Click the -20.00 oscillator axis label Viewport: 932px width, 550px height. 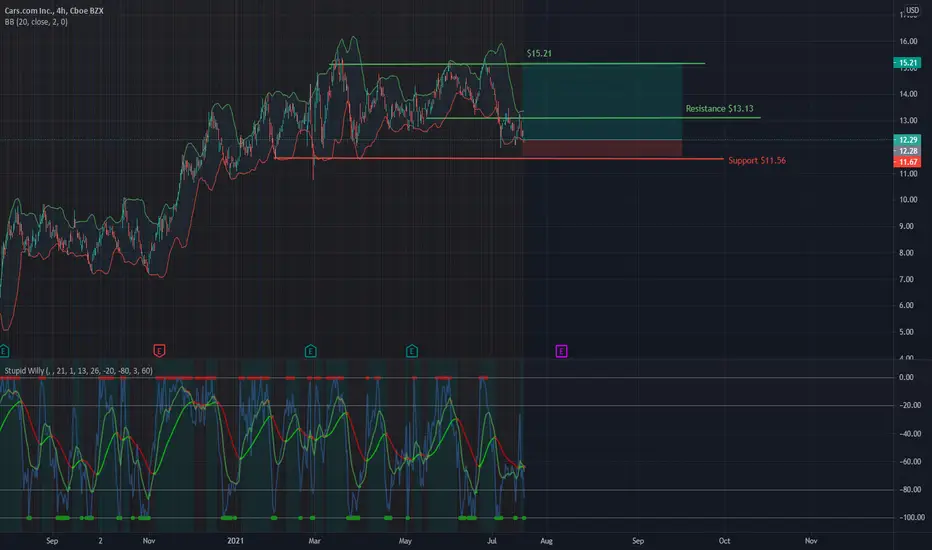(909, 406)
